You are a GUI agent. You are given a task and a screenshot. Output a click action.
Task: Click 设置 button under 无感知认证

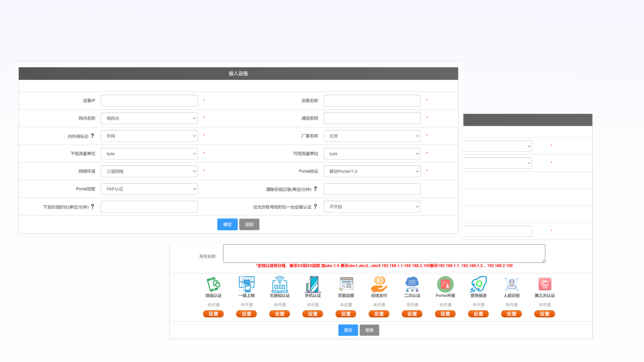(280, 314)
